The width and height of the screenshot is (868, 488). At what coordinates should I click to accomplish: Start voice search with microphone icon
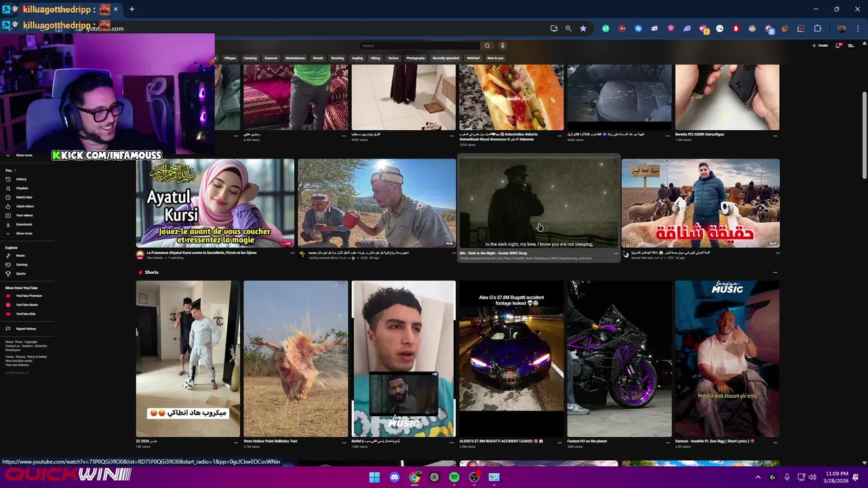pos(502,45)
